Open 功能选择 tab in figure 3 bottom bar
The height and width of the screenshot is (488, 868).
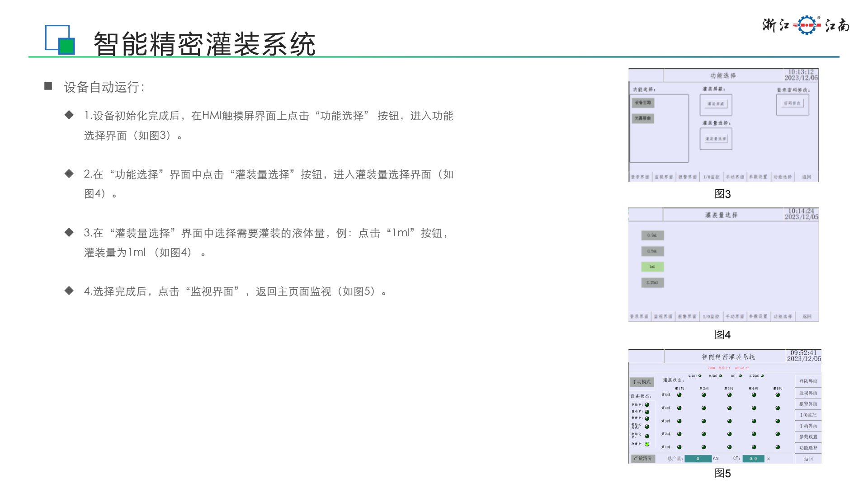tap(782, 177)
